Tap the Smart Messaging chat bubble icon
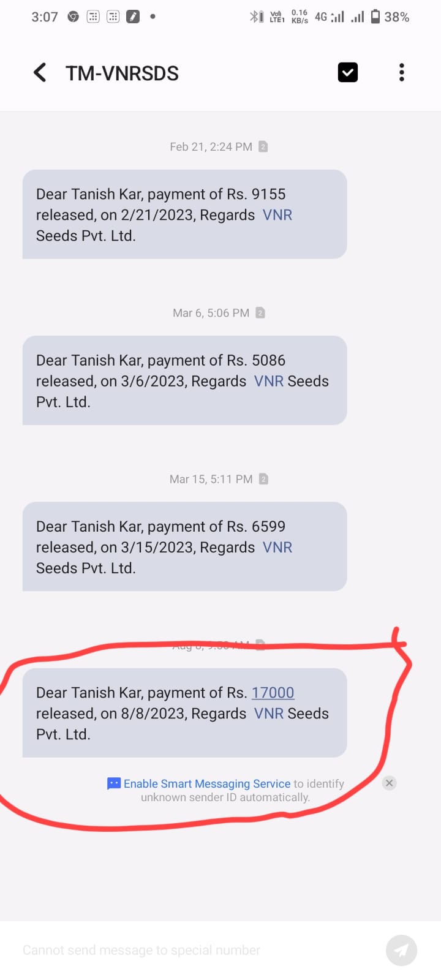Viewport: 441px width, 980px height. (114, 783)
